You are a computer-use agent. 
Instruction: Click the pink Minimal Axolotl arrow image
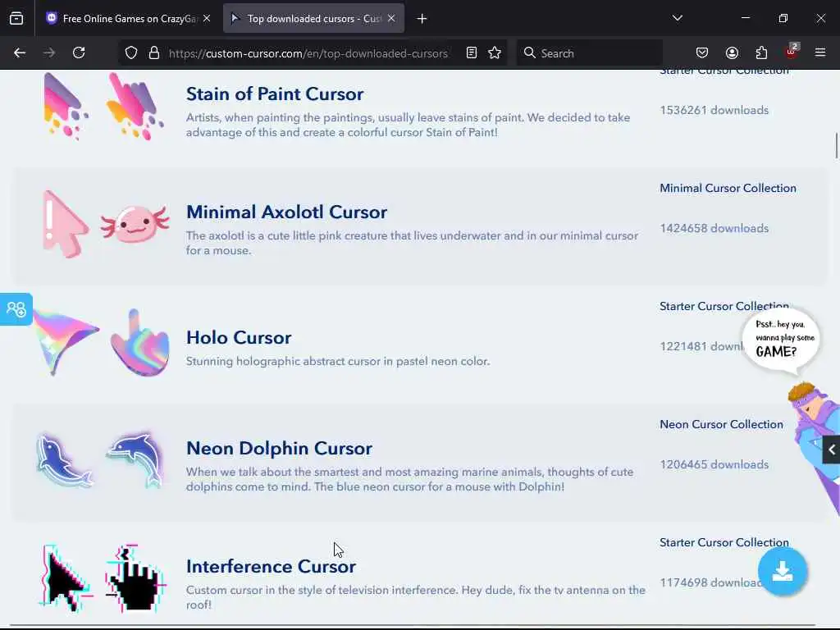point(66,225)
